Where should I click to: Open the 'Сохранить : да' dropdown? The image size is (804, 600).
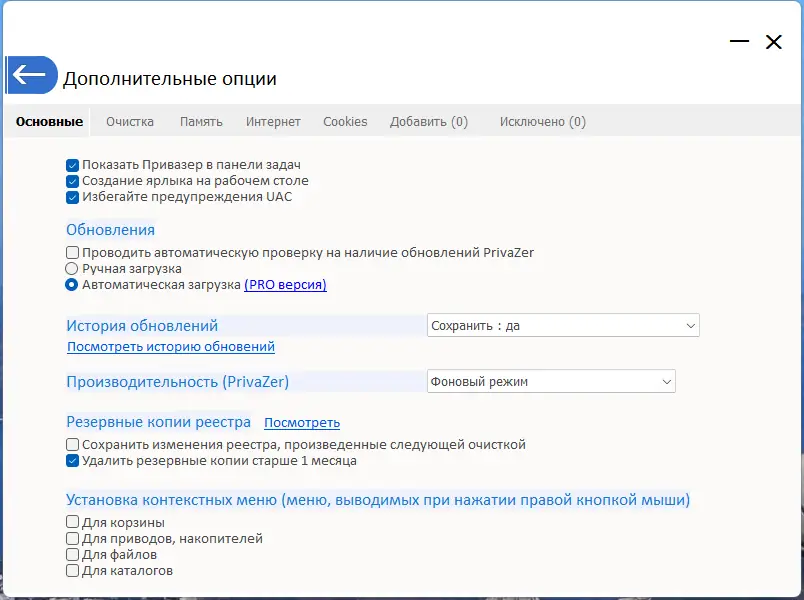(563, 326)
